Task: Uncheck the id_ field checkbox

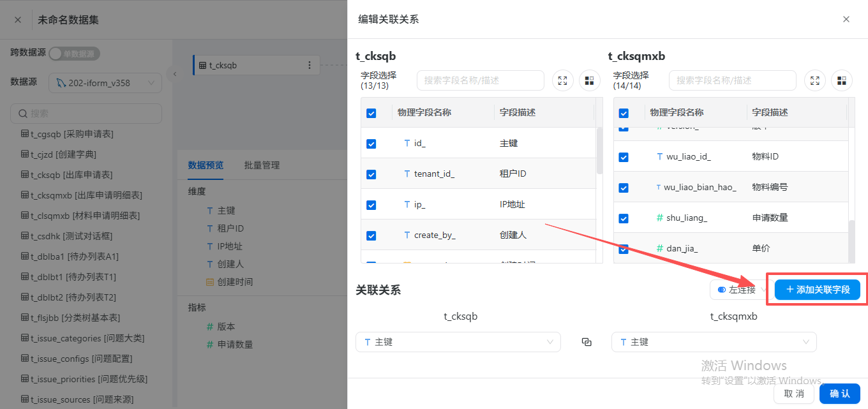Action: point(371,144)
